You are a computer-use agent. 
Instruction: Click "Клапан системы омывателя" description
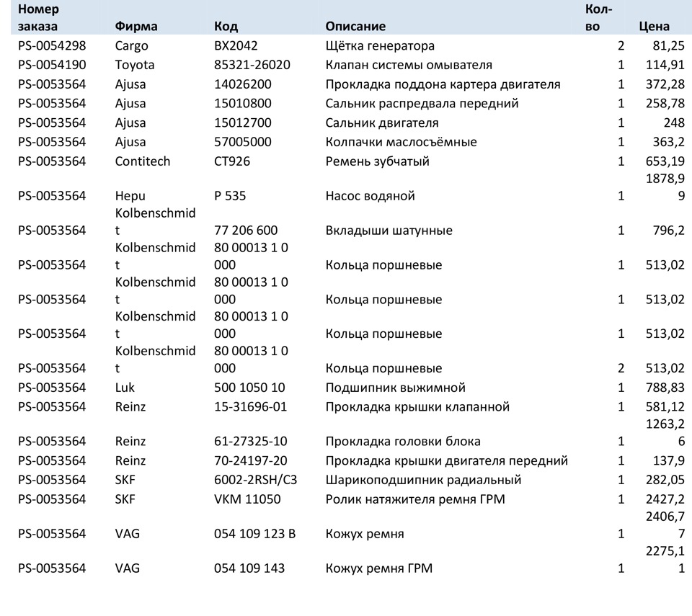[409, 65]
